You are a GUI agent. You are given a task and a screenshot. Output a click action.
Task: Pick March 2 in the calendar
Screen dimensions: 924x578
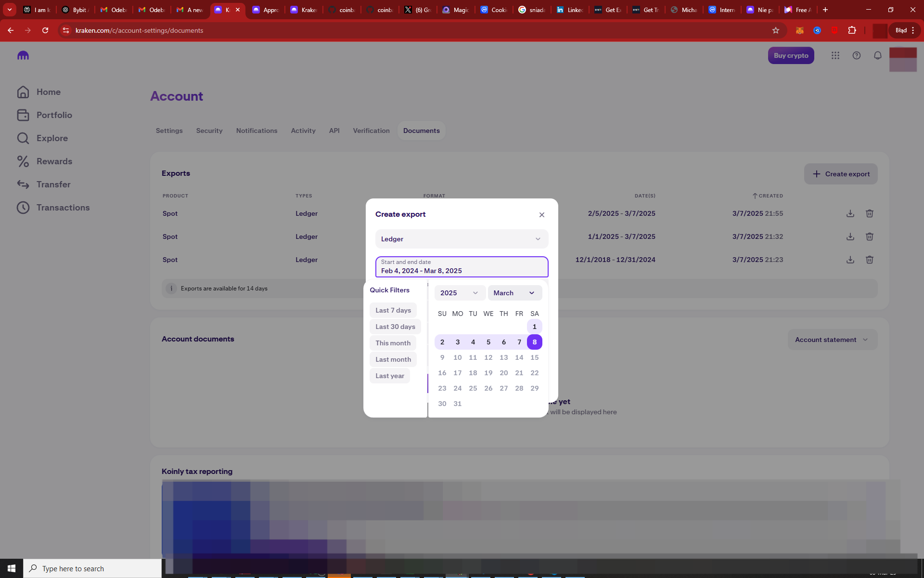[x=442, y=342]
